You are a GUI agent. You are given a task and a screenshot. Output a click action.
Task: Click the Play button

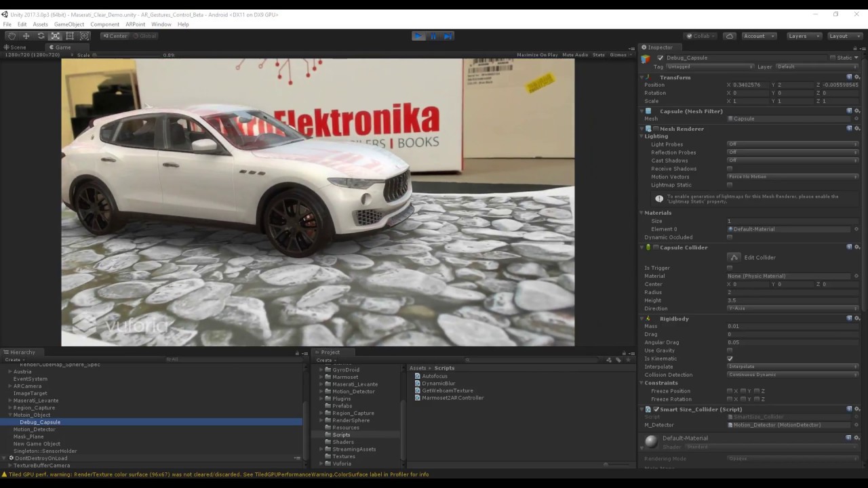pos(418,36)
